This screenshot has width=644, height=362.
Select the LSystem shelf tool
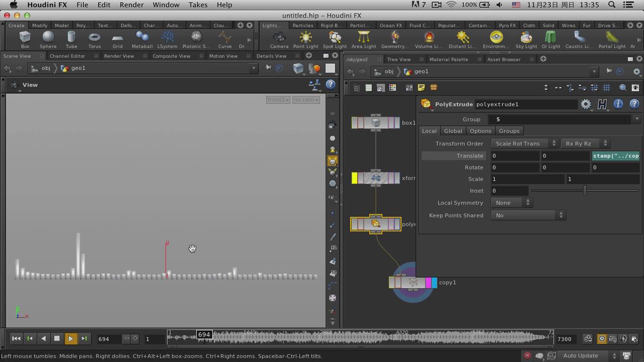(x=167, y=40)
